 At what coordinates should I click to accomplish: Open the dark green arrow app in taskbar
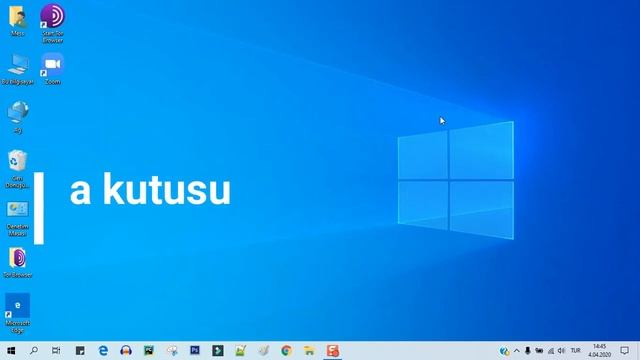218,351
